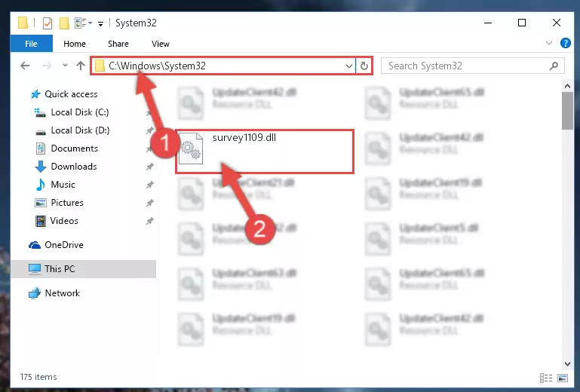Maximize the System32 window
Viewport: 580px width, 392px height.
(x=522, y=23)
